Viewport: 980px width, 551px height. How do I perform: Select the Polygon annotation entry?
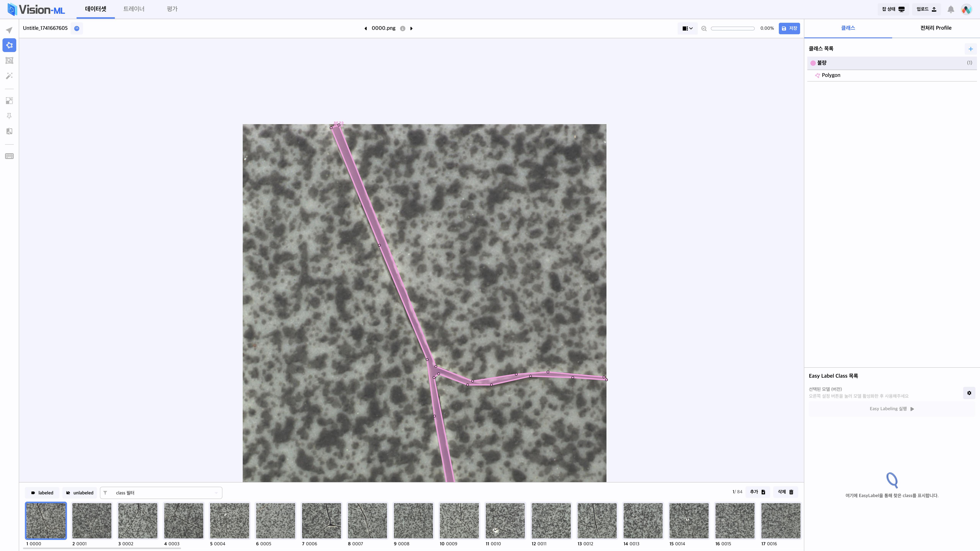(892, 75)
